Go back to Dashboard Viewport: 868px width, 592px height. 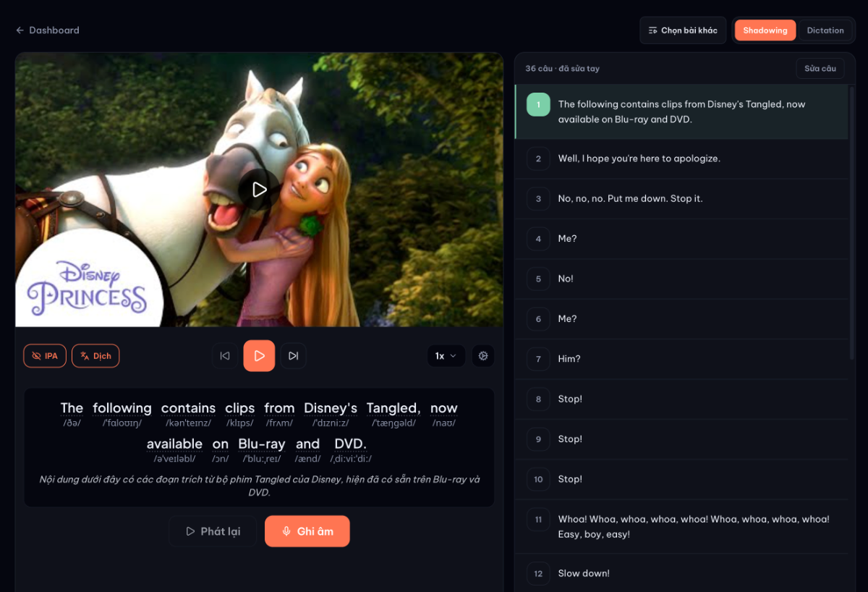[48, 30]
